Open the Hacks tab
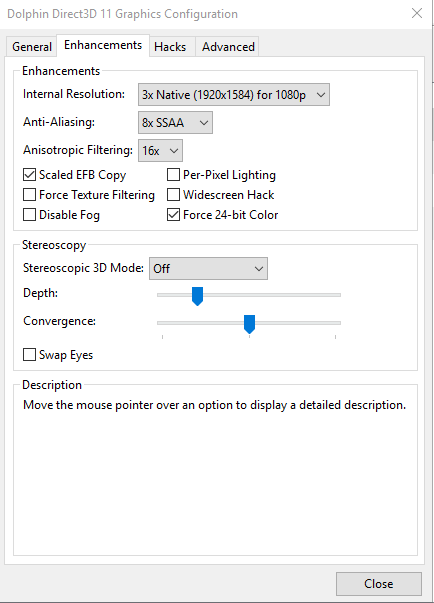Viewport: 434px width, 603px height. click(170, 47)
